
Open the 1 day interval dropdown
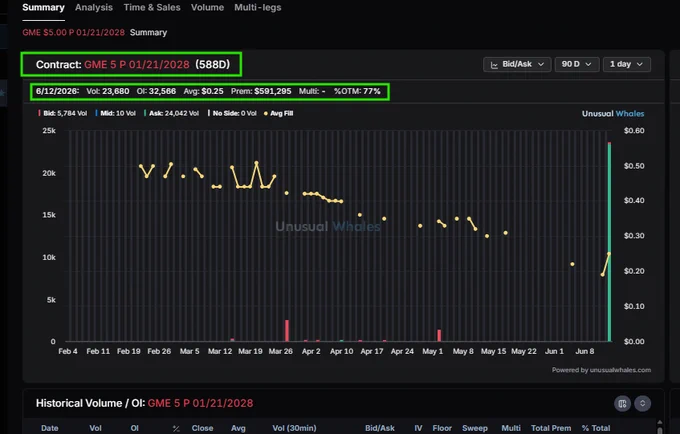pyautogui.click(x=627, y=64)
